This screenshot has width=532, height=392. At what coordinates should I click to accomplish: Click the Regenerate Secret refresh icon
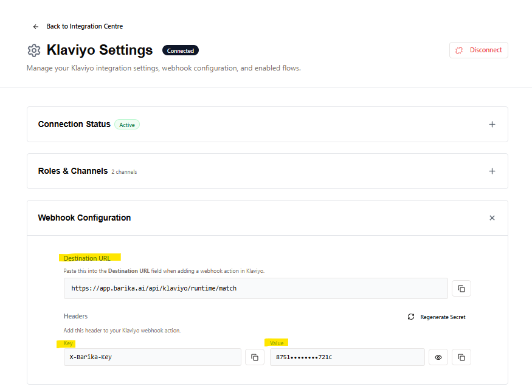tap(411, 317)
